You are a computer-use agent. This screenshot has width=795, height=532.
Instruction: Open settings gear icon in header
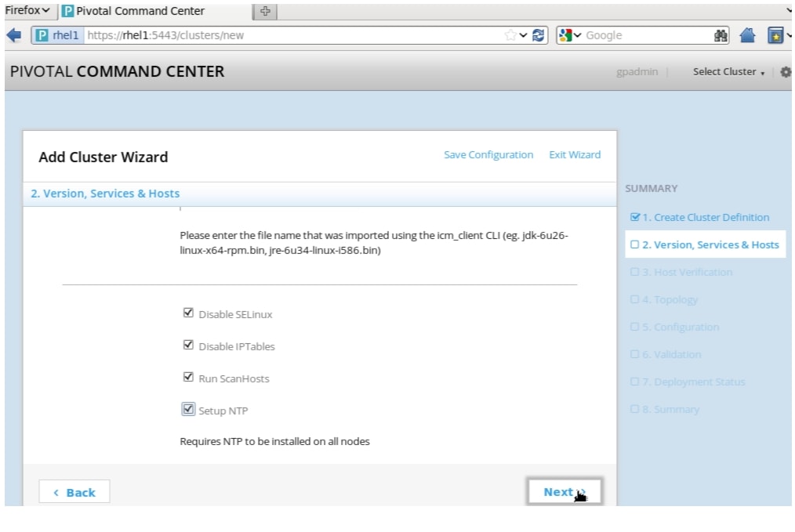point(786,72)
